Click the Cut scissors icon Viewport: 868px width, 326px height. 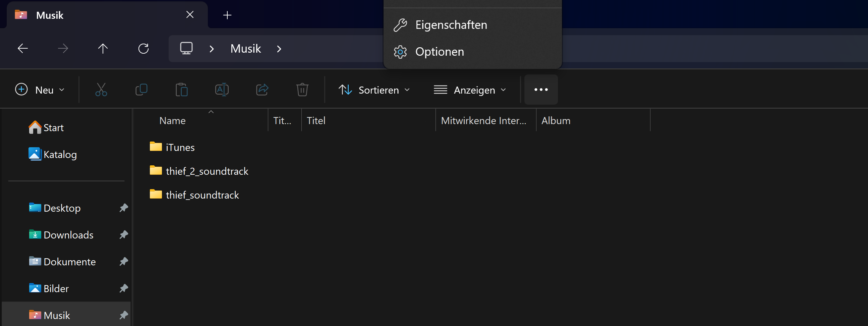101,90
